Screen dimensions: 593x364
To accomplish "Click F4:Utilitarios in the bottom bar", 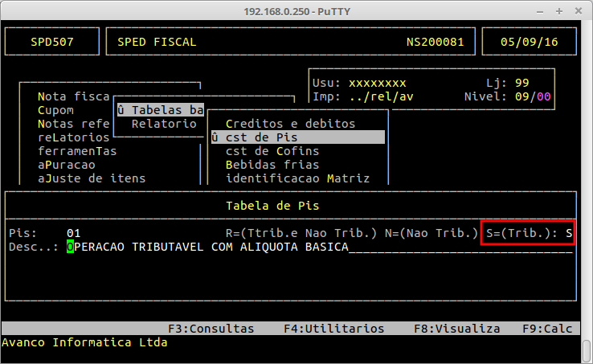I will [333, 329].
